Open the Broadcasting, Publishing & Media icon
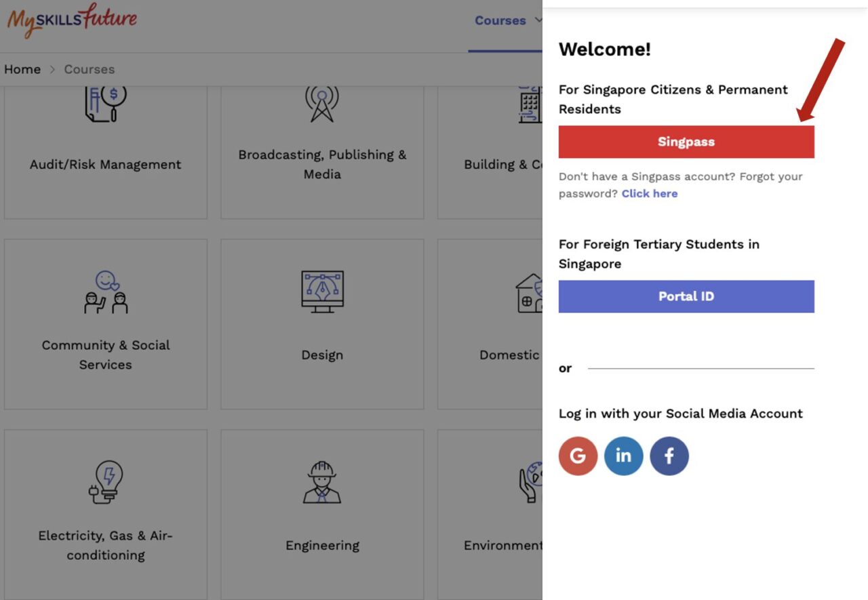This screenshot has height=600, width=868. click(x=322, y=104)
